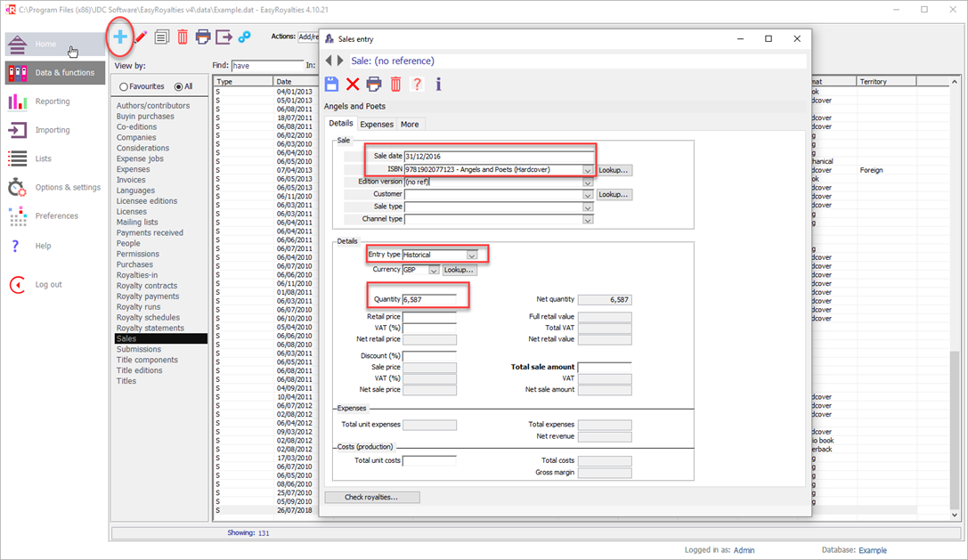
Task: Click the red pencil Edit icon
Action: (x=141, y=37)
